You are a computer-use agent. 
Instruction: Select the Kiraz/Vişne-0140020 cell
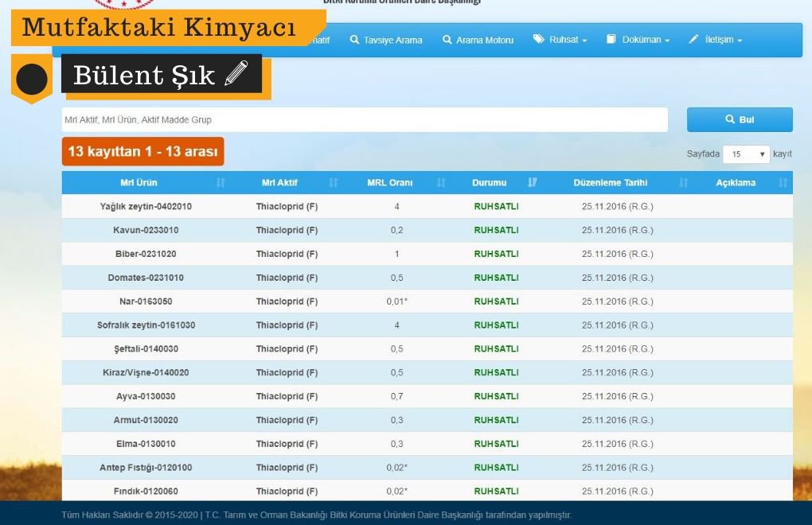point(146,372)
